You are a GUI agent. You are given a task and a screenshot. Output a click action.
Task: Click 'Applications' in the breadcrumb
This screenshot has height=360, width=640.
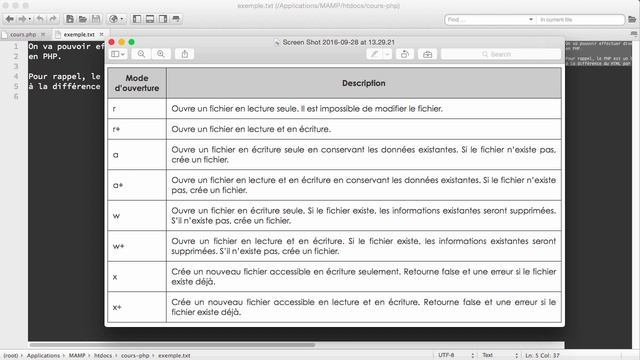pos(43,356)
